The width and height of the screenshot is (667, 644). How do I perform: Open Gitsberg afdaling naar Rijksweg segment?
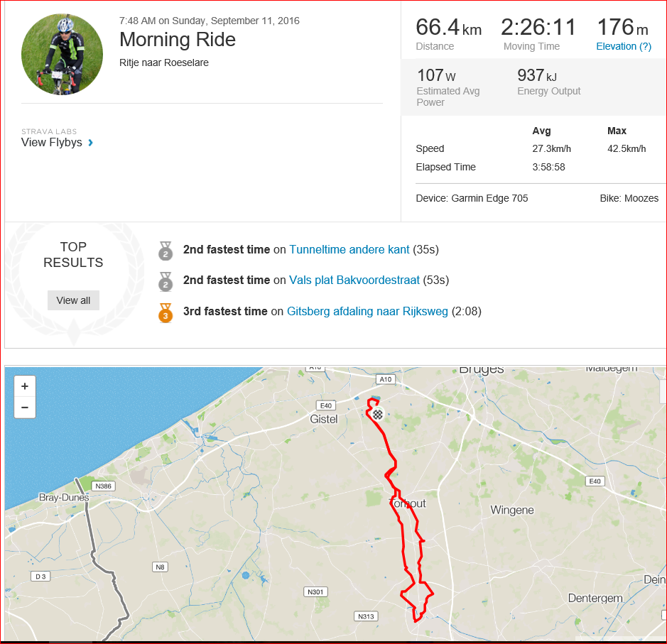[367, 311]
